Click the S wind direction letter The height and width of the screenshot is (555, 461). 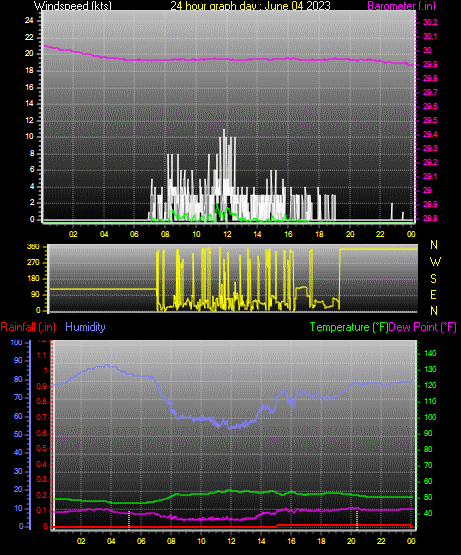pyautogui.click(x=433, y=279)
